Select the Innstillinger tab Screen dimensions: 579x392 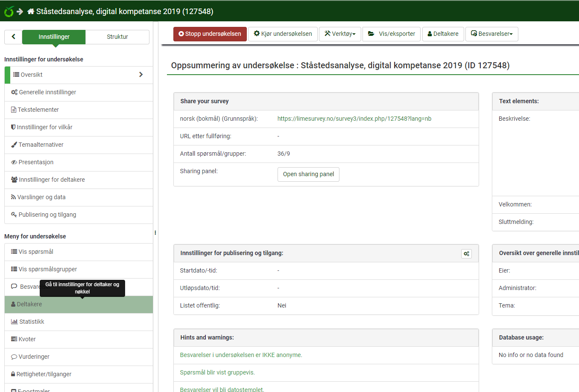(54, 37)
